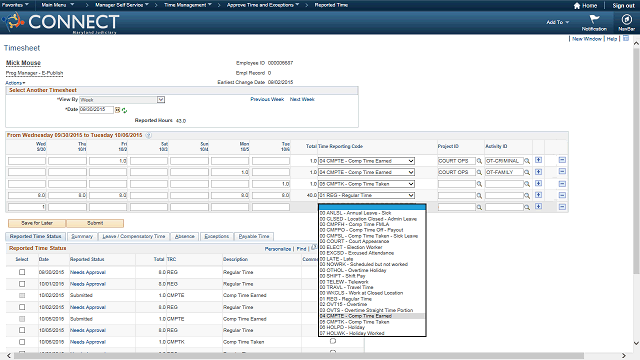Screen dimensions: 640x360
Task: Expand Time Management breadcrumb menu
Action: [x=188, y=5]
